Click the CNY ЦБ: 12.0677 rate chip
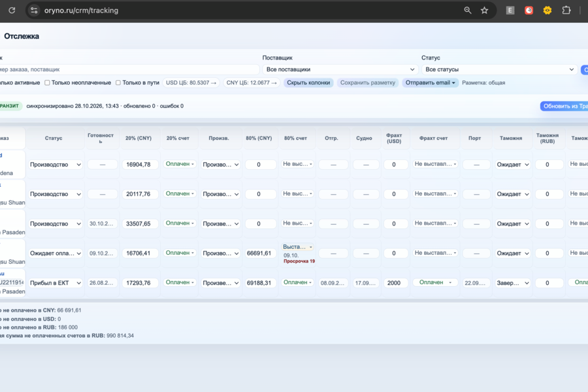This screenshot has width=588, height=392. tap(252, 82)
